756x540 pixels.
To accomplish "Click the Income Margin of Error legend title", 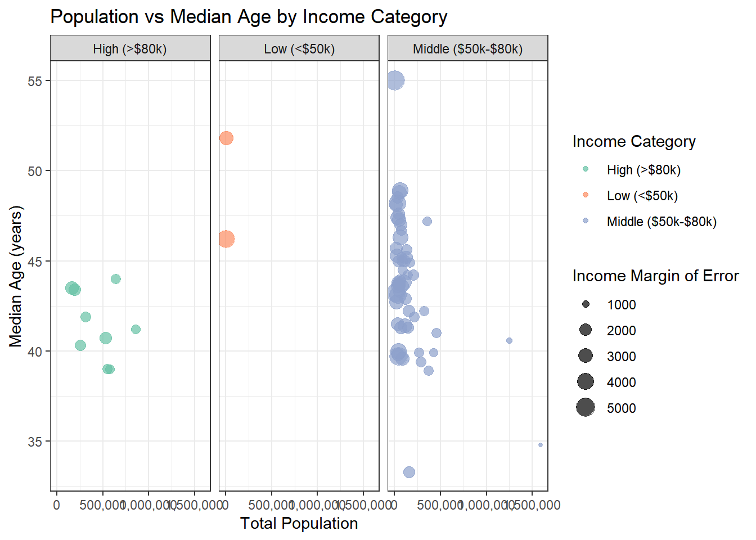I will pos(655,276).
